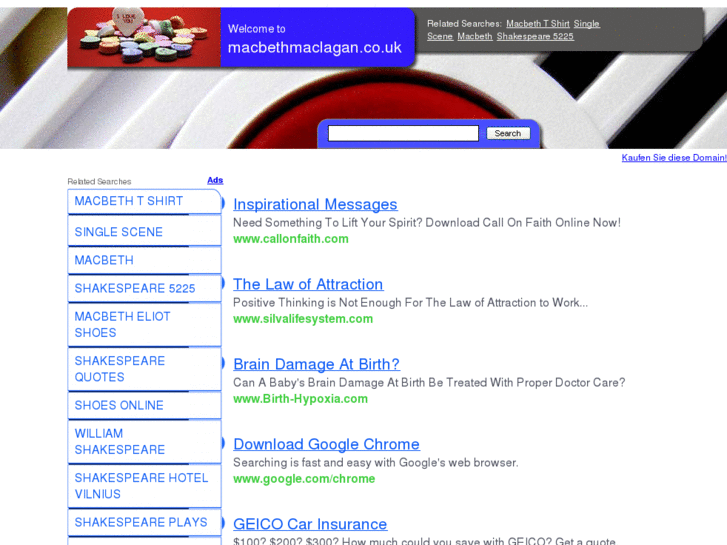The height and width of the screenshot is (545, 727).
Task: Visit www.Birth-Hypoxia.com URL
Action: (x=300, y=399)
